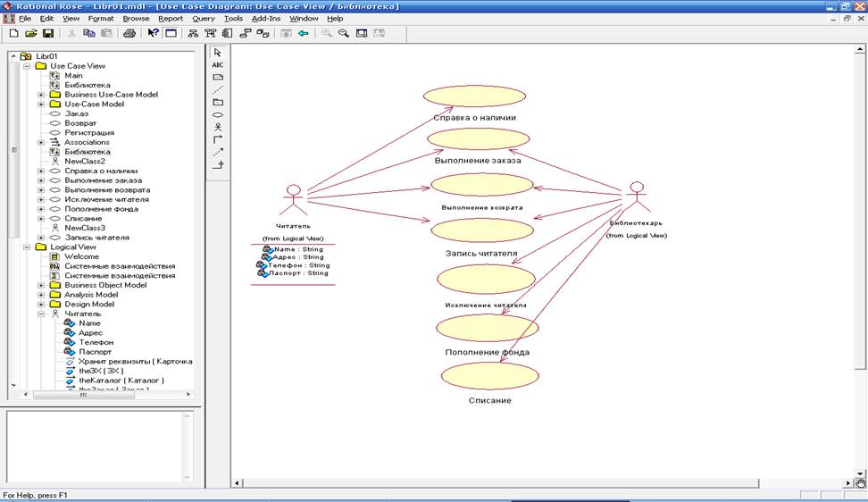Click the teal back arrow toolbar icon
Image resolution: width=868 pixels, height=502 pixels.
point(304,33)
